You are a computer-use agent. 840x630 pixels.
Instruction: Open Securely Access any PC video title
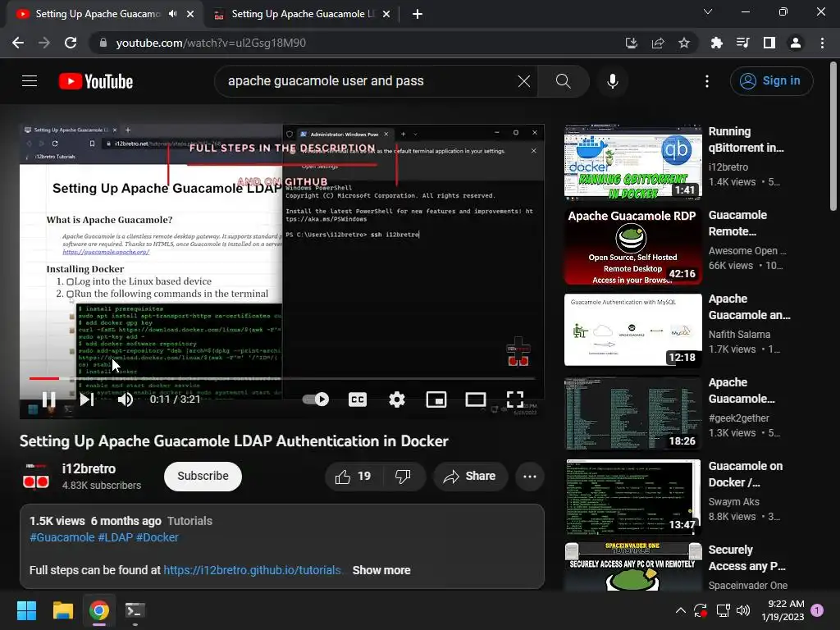coord(746,558)
